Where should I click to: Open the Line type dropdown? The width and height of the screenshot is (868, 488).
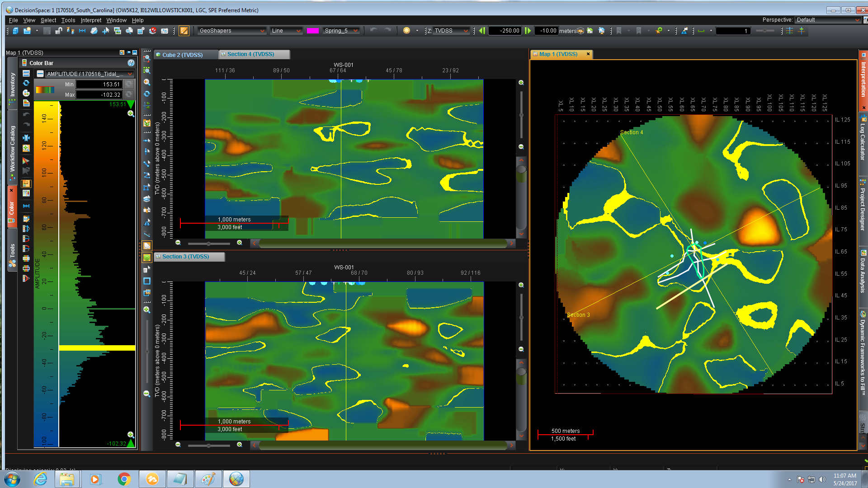coord(286,31)
